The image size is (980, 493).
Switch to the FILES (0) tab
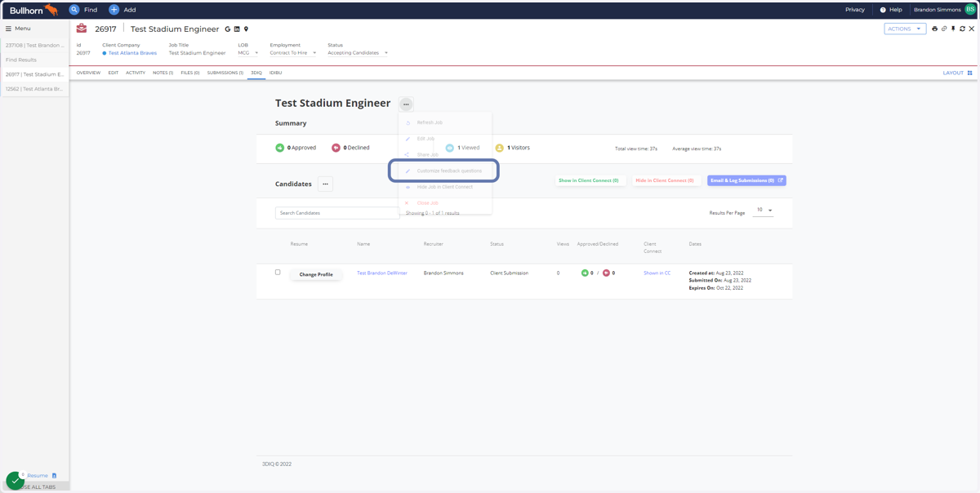[190, 73]
